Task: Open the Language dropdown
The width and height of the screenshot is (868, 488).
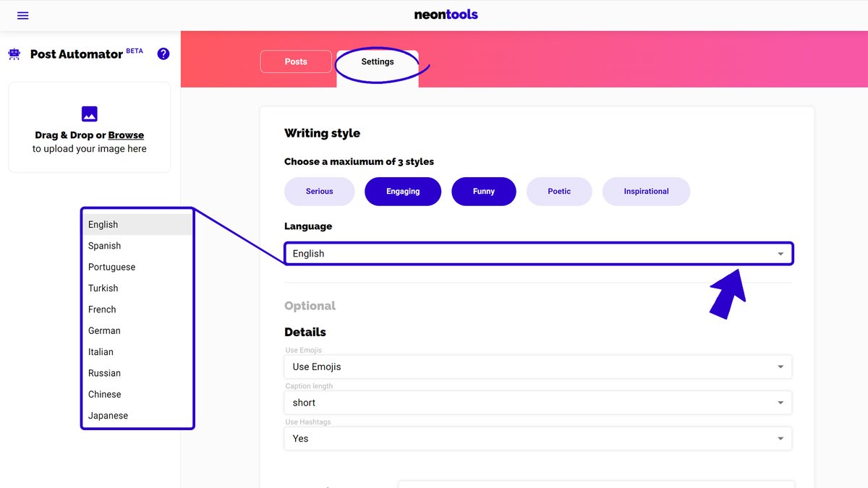Action: coord(537,254)
